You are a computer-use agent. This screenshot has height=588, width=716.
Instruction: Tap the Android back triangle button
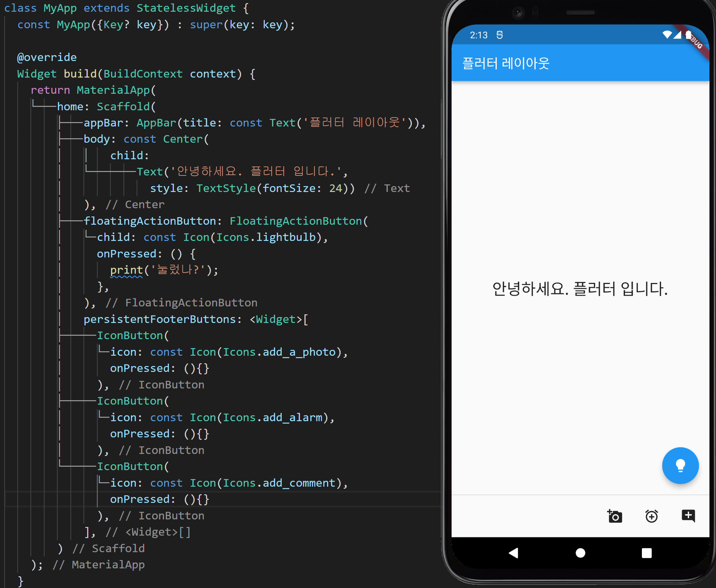click(x=513, y=553)
